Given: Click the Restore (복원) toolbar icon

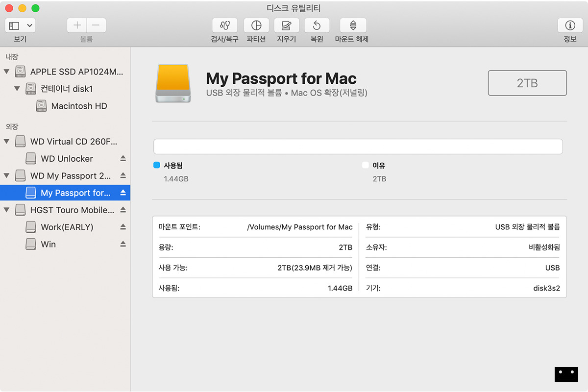Looking at the screenshot, I should pos(317,25).
